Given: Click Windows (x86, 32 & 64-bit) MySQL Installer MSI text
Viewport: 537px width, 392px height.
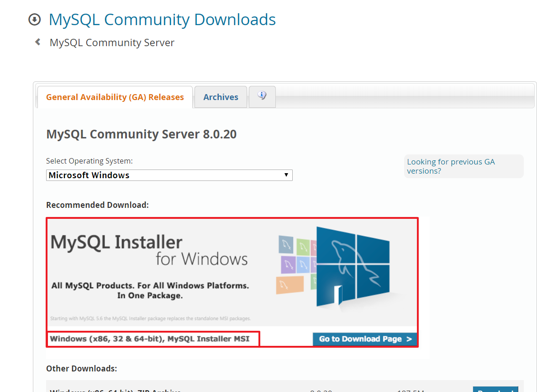Looking at the screenshot, I should (x=150, y=339).
